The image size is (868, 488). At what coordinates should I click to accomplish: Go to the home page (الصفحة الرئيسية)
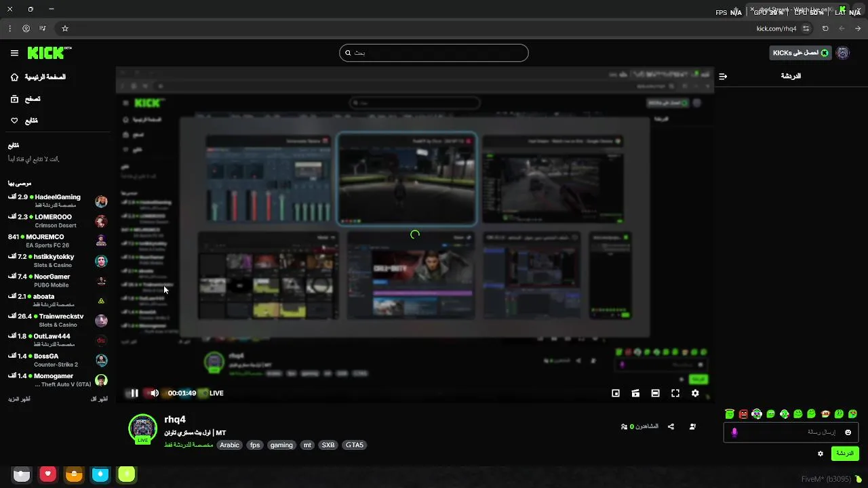pos(38,77)
